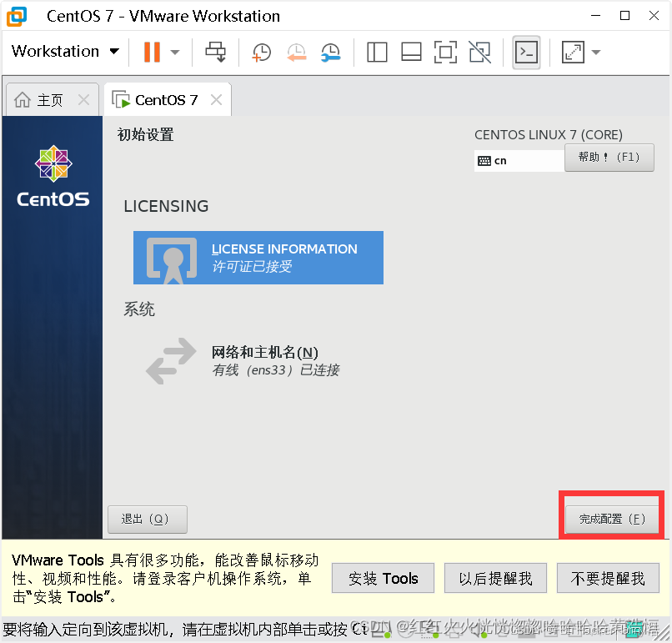Click the license certificate icon
The height and width of the screenshot is (643, 672).
tap(172, 259)
